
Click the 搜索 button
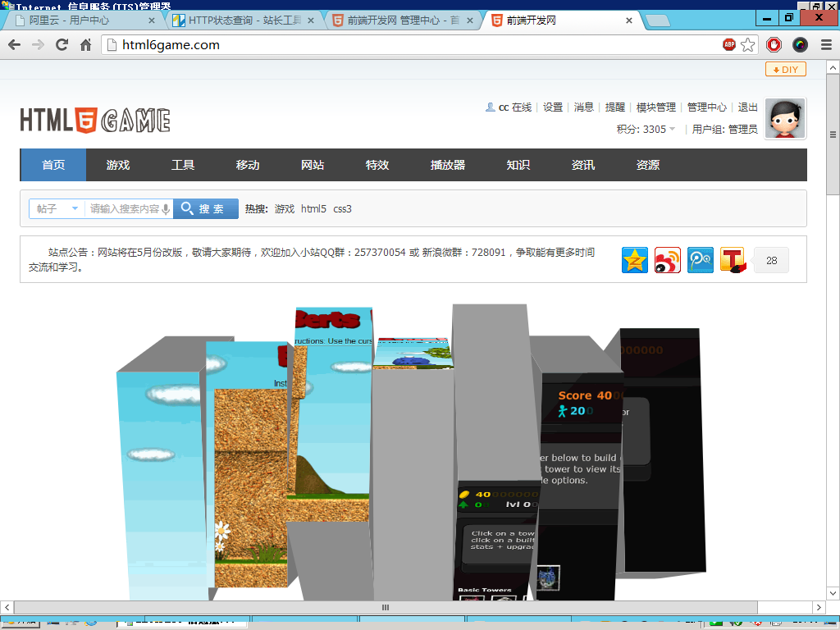point(206,209)
